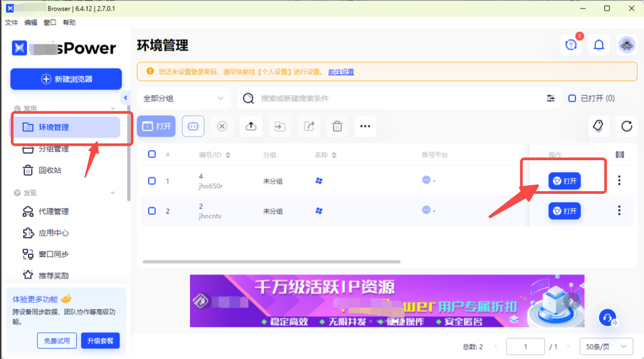Image resolution: width=644 pixels, height=359 pixels.
Task: Open the 文件 menu in menu bar
Action: 11,22
